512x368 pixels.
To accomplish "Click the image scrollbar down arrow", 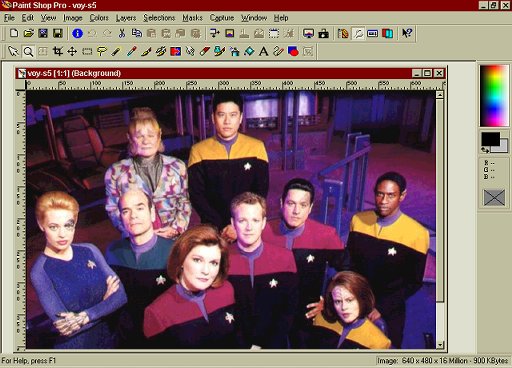I will click(x=440, y=345).
